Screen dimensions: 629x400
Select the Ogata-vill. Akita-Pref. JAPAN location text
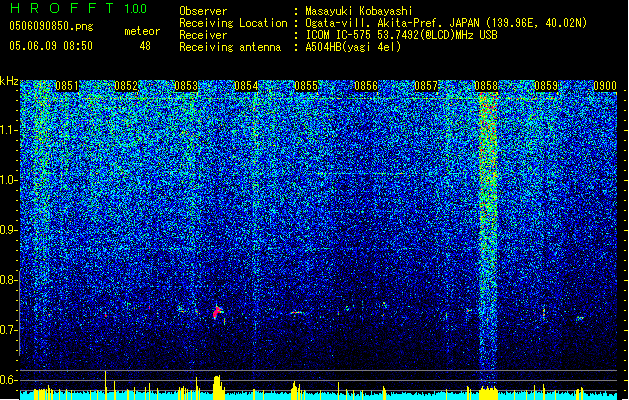(x=446, y=23)
